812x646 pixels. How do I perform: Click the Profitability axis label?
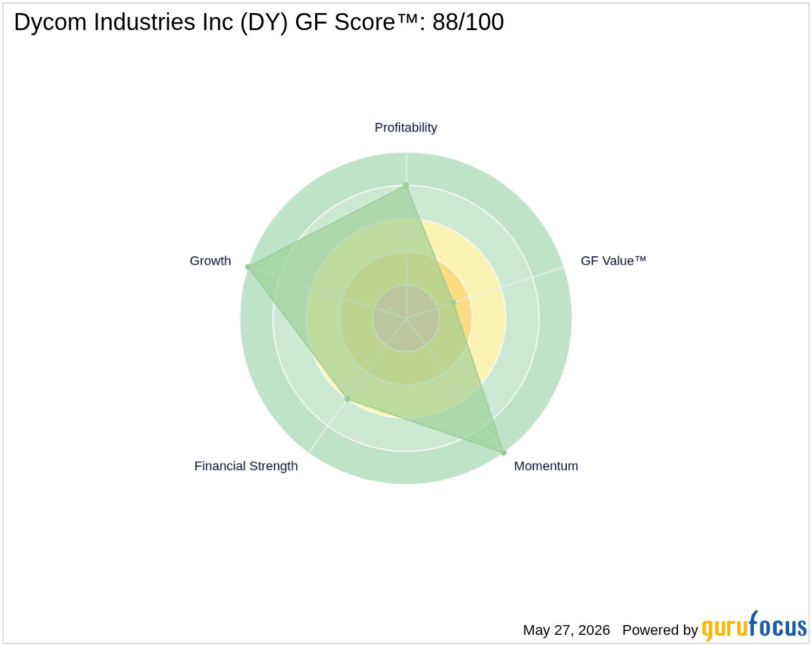(405, 127)
